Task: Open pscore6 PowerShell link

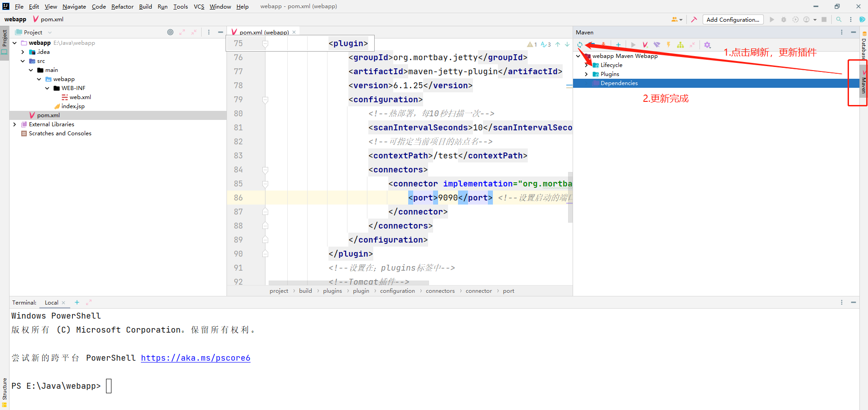Action: click(x=196, y=358)
